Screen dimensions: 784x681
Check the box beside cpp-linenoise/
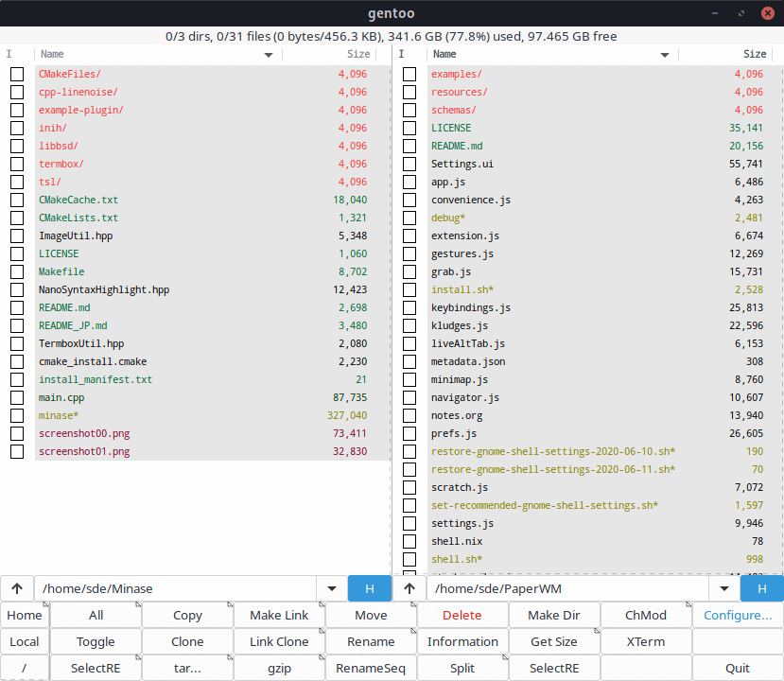pos(17,92)
